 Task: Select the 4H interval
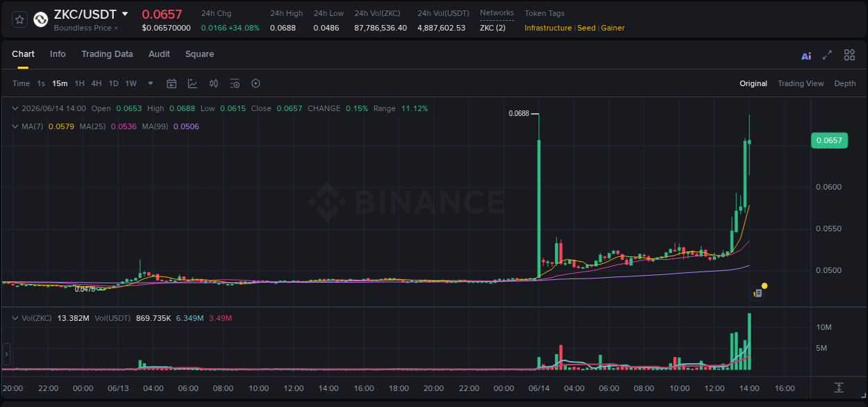pos(97,83)
